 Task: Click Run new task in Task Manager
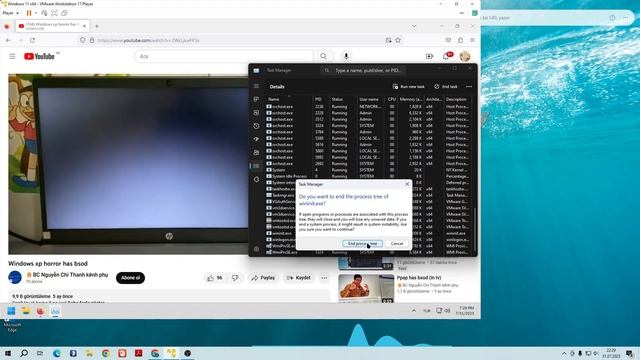[409, 87]
